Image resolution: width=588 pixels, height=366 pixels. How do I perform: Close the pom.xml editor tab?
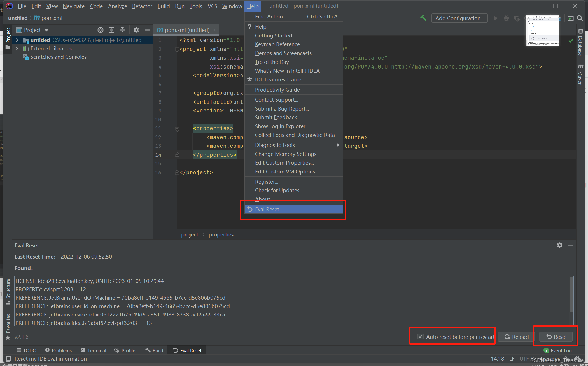[214, 30]
